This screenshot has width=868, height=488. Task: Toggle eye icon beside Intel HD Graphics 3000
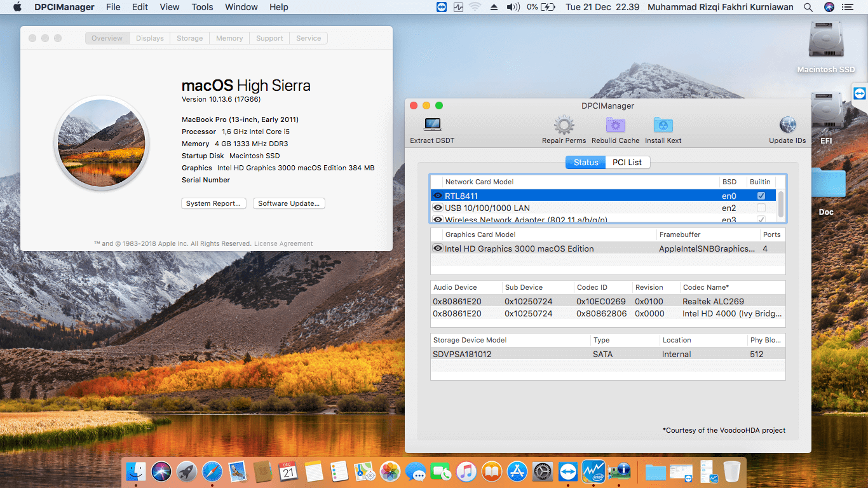click(x=437, y=248)
